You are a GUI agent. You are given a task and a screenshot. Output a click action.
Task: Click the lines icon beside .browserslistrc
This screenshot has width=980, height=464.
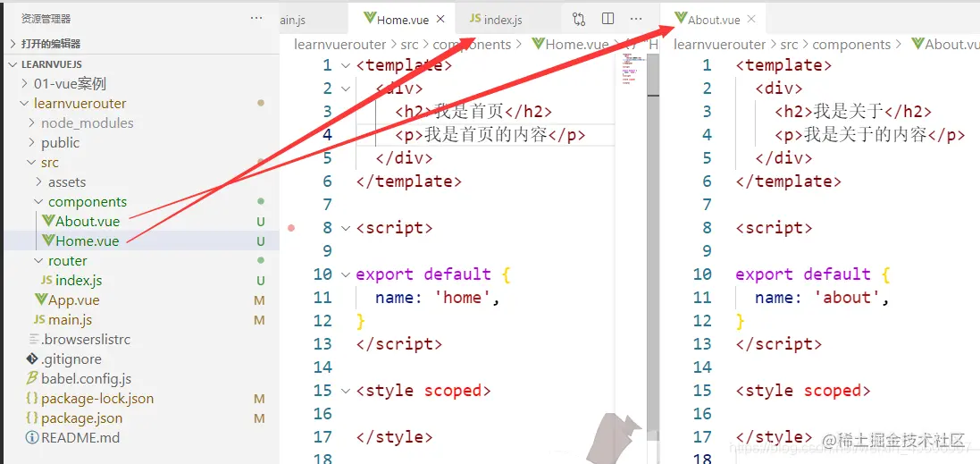pyautogui.click(x=34, y=340)
